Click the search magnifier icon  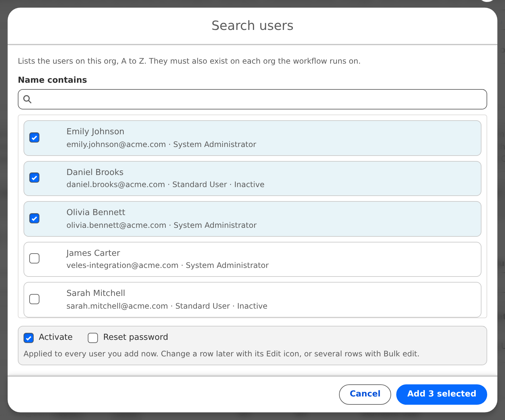click(27, 99)
